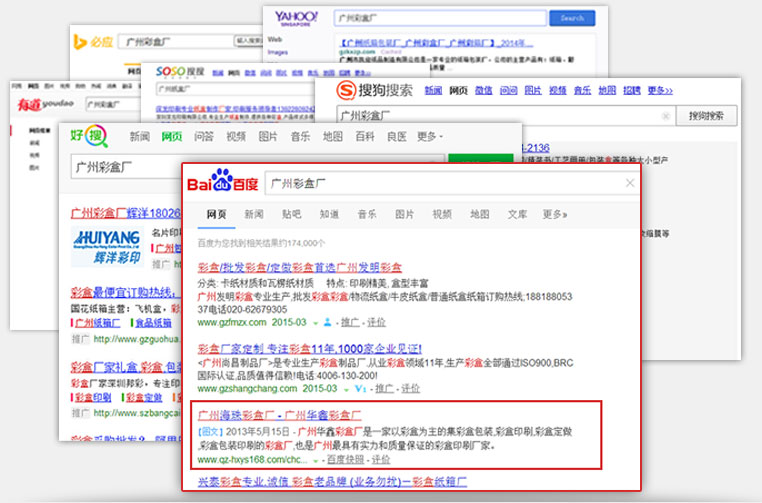Viewport: 762px width, 503px height.
Task: Switch to the Baidu 新闻 tab
Action: 254,214
